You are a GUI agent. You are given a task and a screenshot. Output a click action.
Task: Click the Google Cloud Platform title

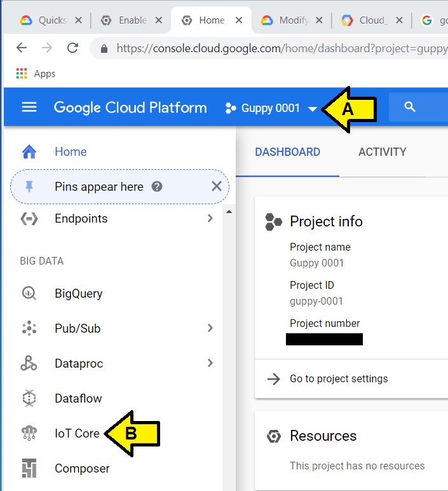130,107
